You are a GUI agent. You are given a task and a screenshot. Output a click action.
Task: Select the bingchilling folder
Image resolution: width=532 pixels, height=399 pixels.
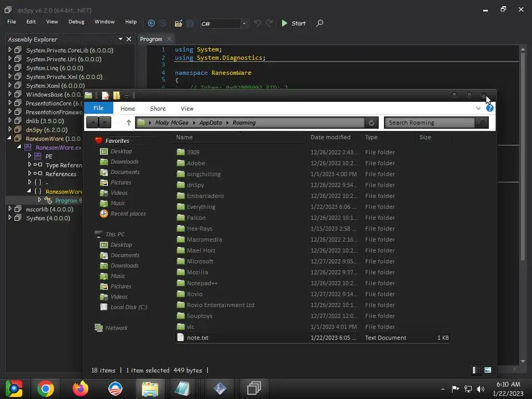(x=204, y=174)
